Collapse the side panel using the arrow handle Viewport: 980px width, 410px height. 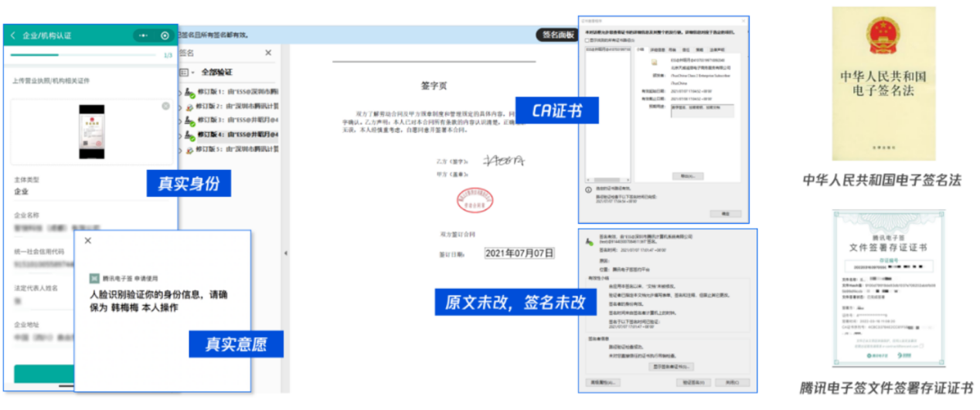pos(284,252)
